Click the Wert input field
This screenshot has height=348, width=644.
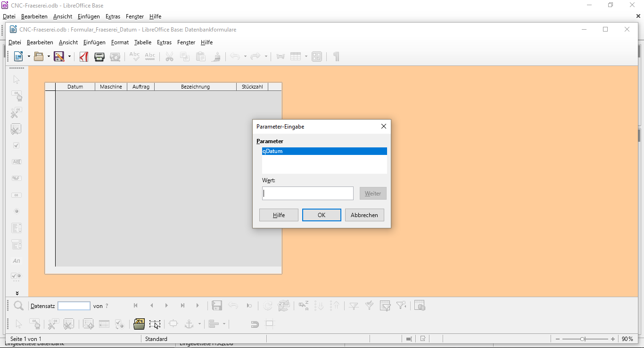pos(307,194)
